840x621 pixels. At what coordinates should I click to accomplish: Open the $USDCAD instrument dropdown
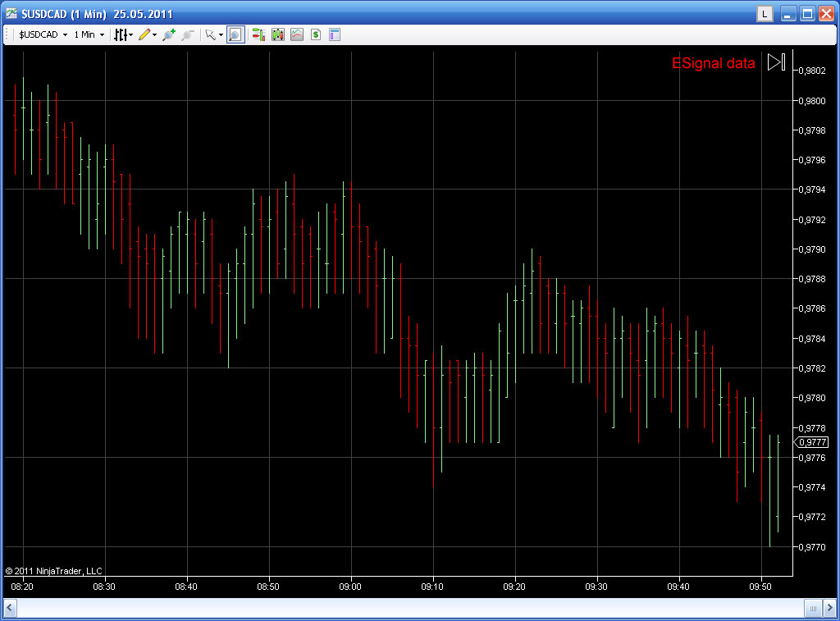point(43,34)
